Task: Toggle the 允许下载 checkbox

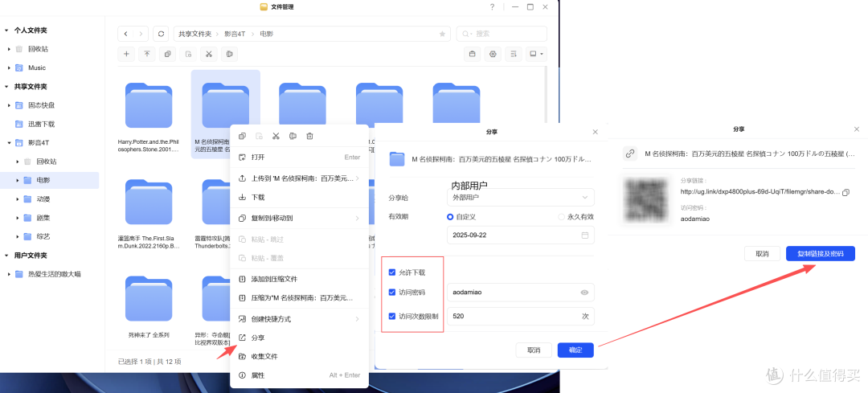Action: click(392, 272)
